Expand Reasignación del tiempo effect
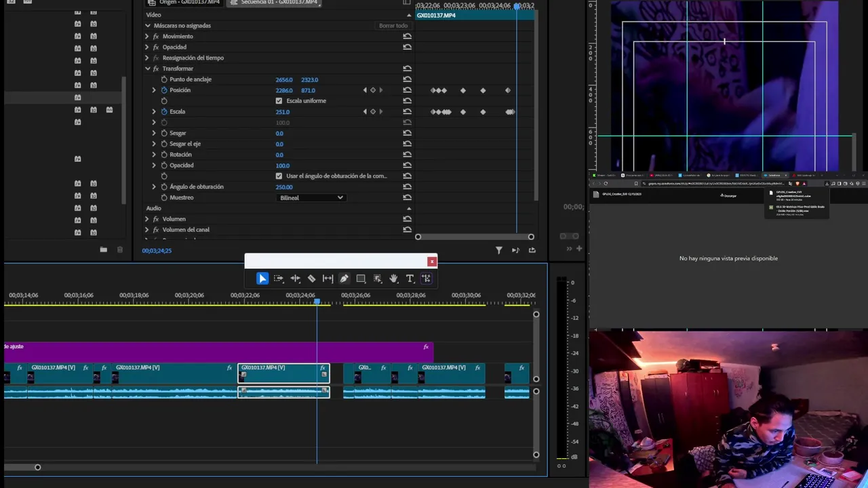Image resolution: width=868 pixels, height=488 pixels. [x=147, y=58]
